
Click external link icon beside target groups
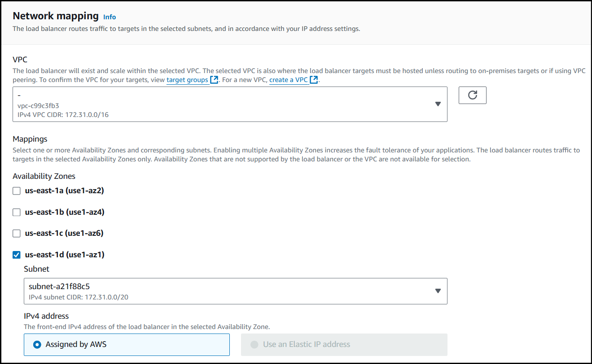214,80
